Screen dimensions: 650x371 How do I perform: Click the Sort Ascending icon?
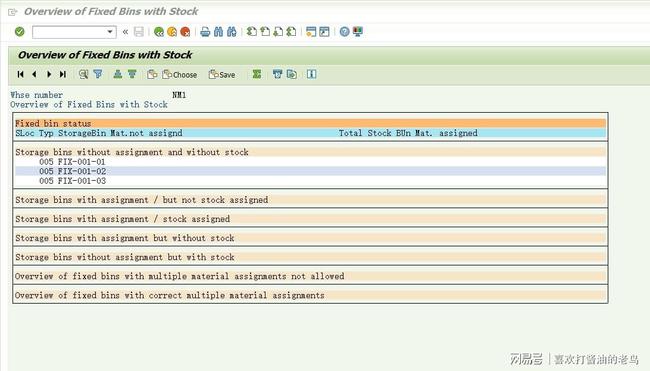tap(118, 74)
